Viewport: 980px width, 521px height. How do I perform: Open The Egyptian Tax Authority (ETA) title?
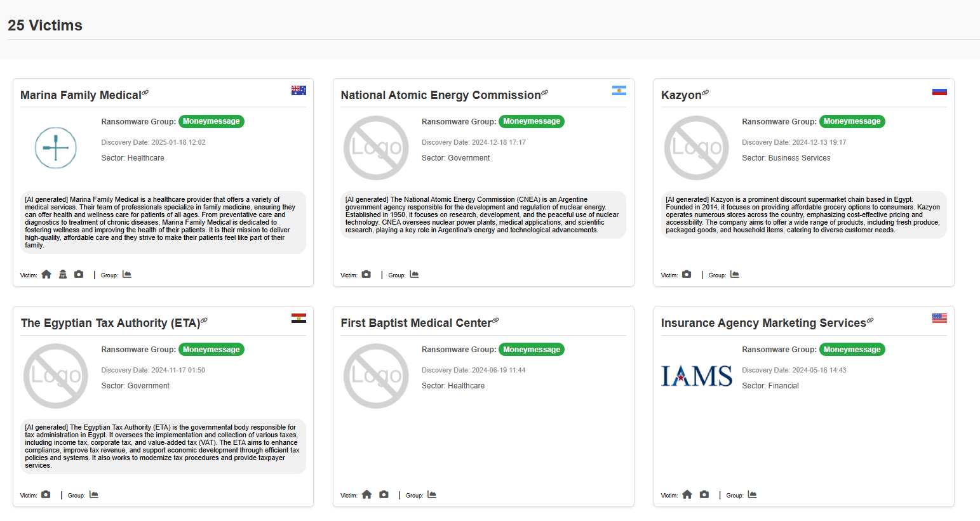click(111, 323)
